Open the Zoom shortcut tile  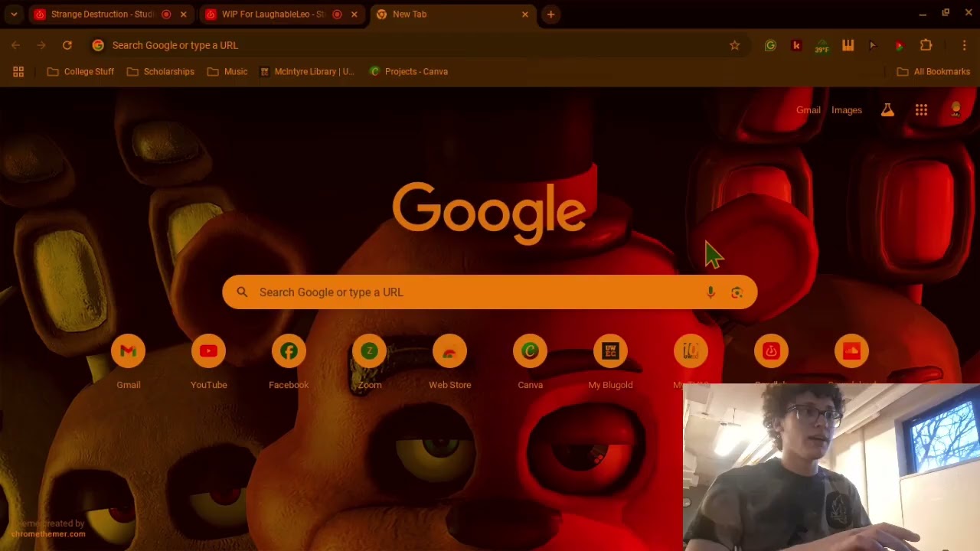369,363
